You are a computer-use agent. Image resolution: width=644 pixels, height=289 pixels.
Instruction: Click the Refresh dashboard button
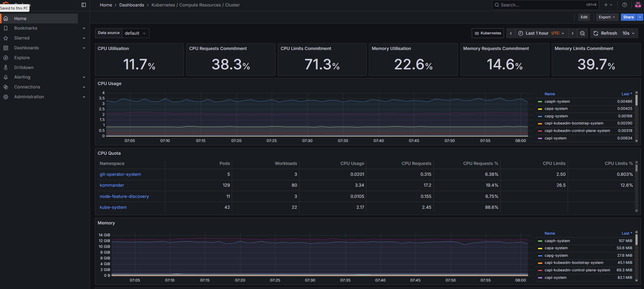605,33
